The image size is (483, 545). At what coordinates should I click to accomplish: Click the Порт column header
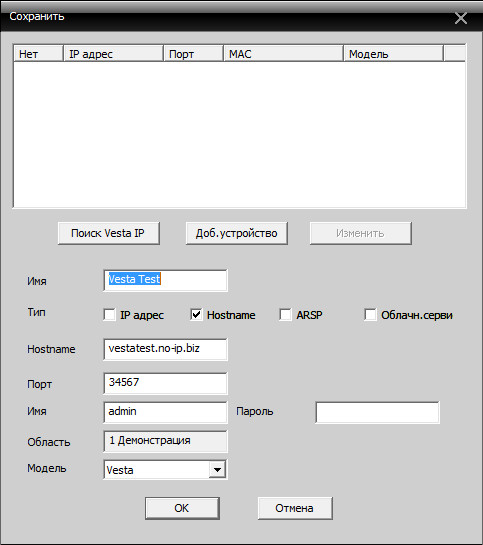[193, 54]
